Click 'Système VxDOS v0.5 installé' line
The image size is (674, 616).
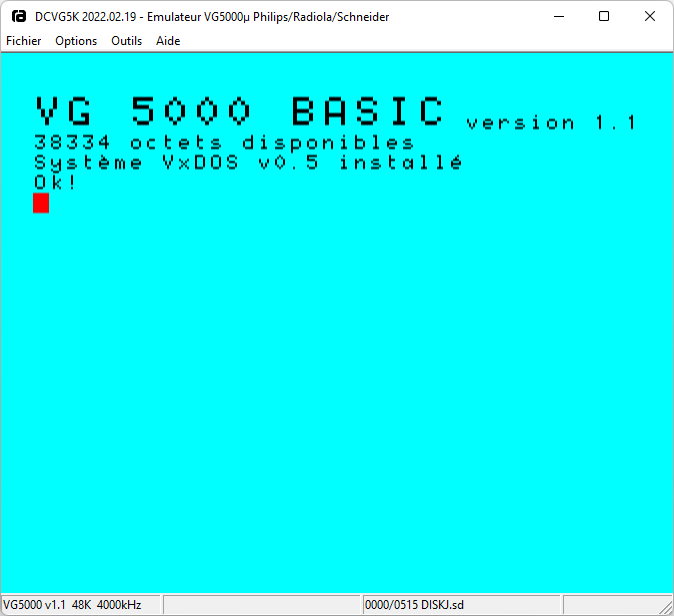[248, 162]
